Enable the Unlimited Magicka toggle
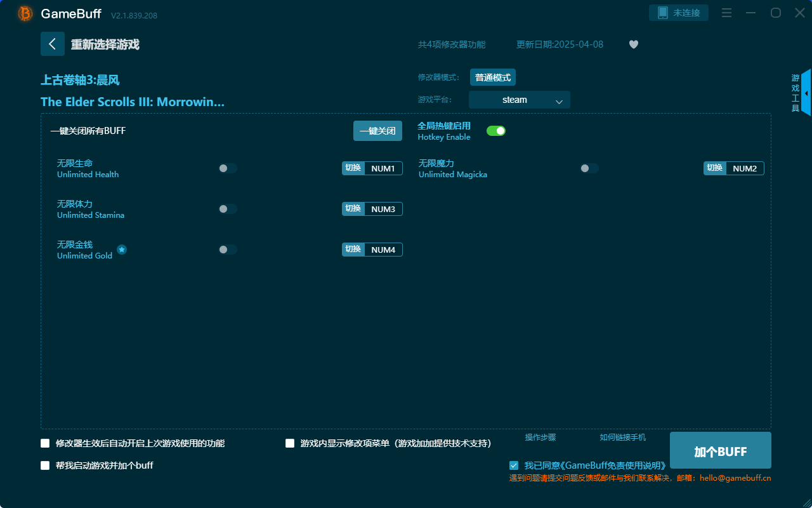The width and height of the screenshot is (812, 508). (589, 168)
